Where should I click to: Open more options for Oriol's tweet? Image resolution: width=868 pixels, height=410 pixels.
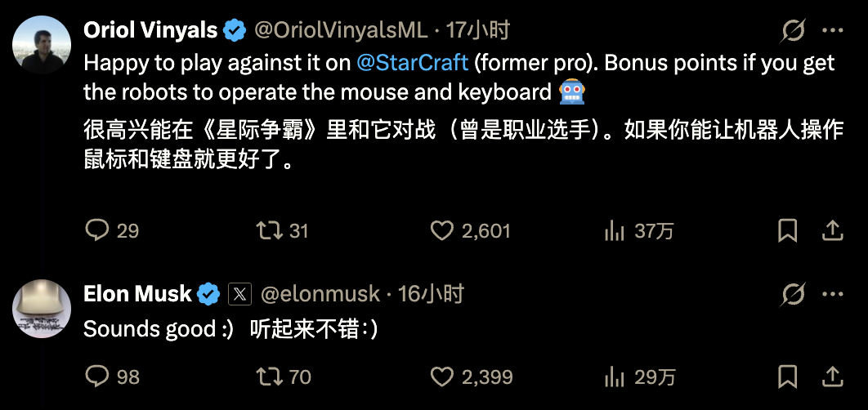click(x=832, y=31)
